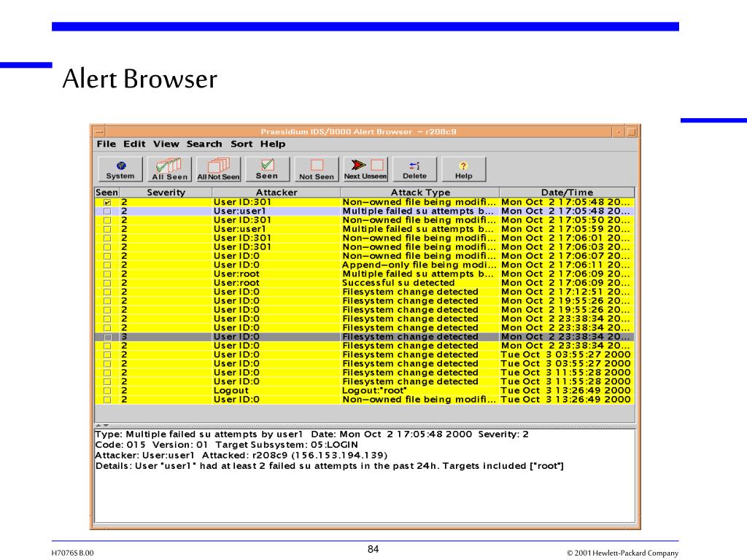
Task: Select 'Mon Oct 2 17:06:11' date cell
Action: 565,265
